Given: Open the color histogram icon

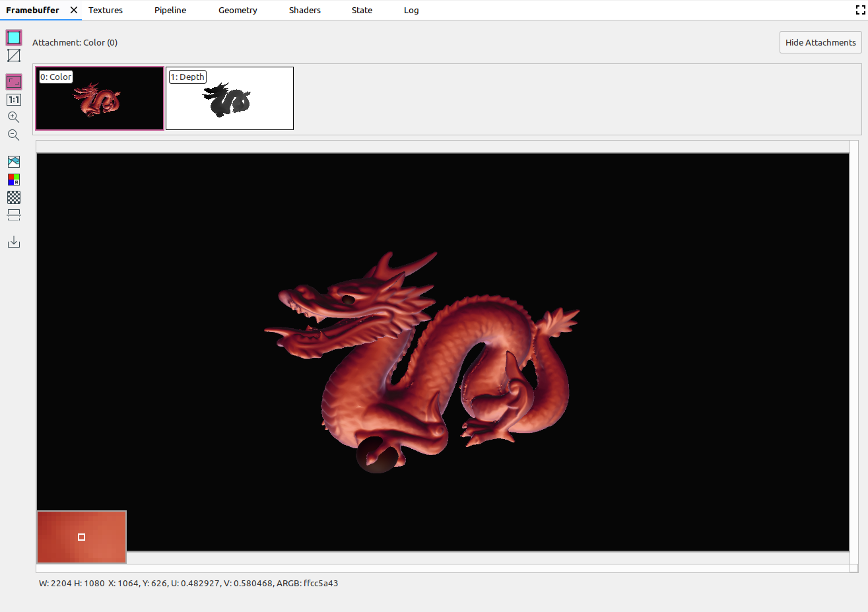Looking at the screenshot, I should coord(14,162).
